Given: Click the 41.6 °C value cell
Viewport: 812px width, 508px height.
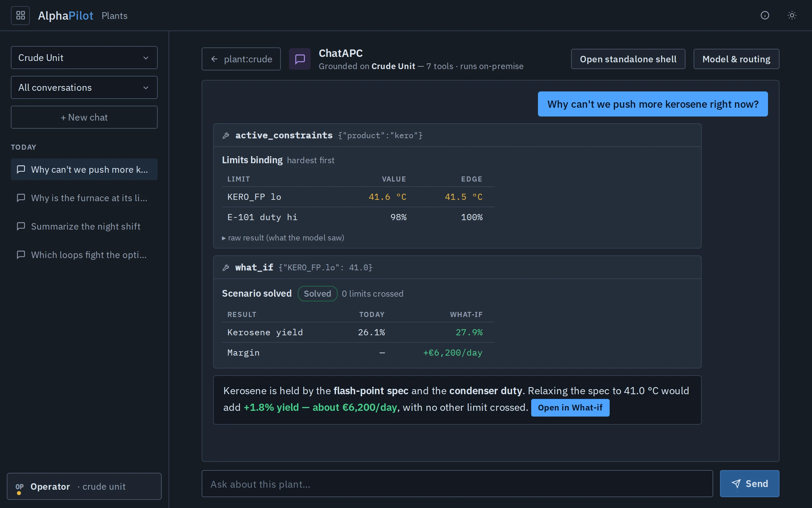Looking at the screenshot, I should [x=387, y=197].
